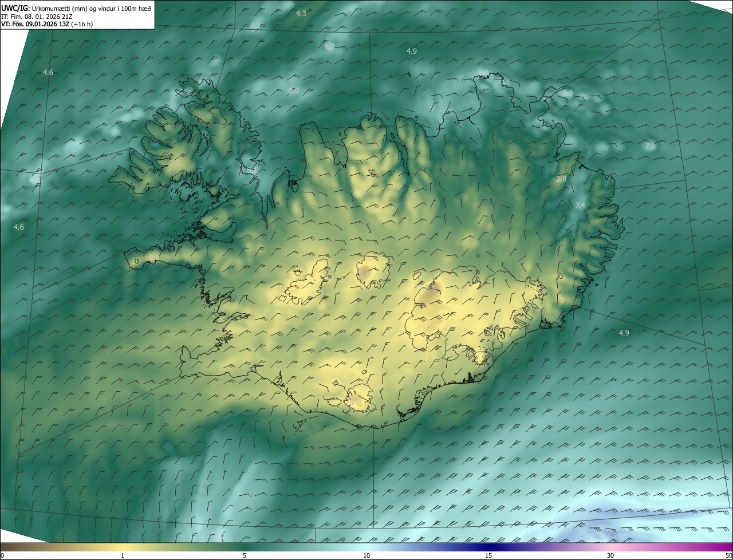This screenshot has height=560, width=733.
Task: Click the 1 tick on the color scale
Action: [123, 555]
